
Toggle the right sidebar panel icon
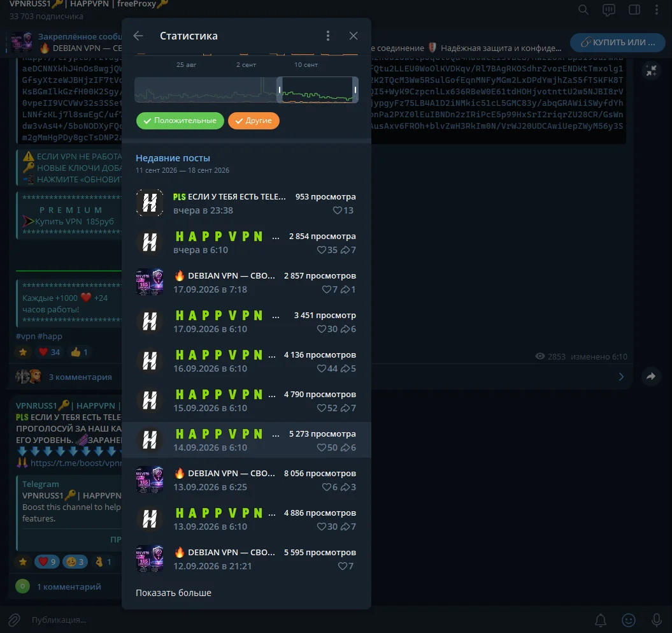click(x=634, y=10)
